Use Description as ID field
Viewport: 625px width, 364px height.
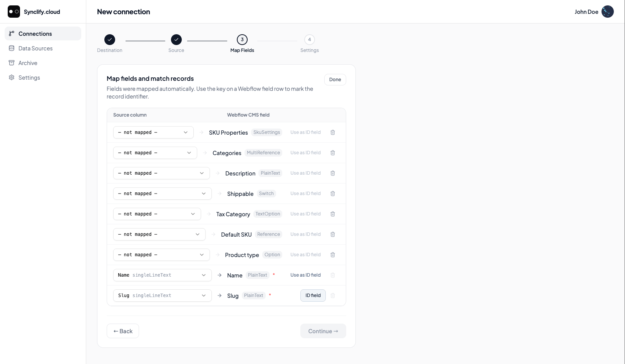coord(305,173)
